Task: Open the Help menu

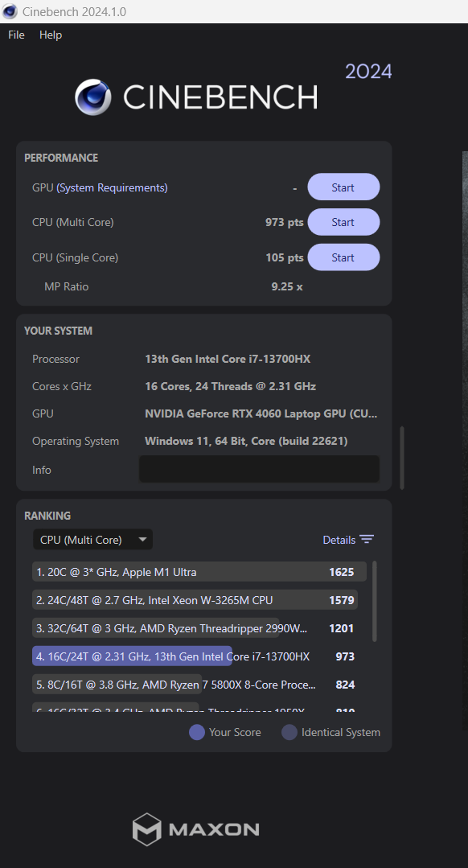Action: pos(51,35)
